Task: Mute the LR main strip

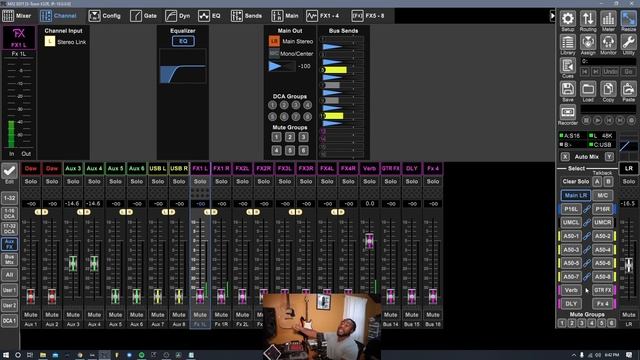Action: (x=629, y=315)
